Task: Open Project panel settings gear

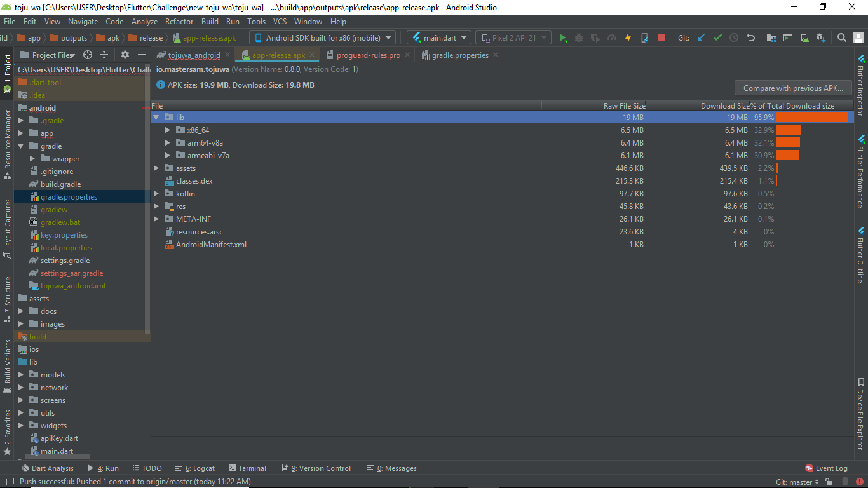Action: [x=125, y=55]
